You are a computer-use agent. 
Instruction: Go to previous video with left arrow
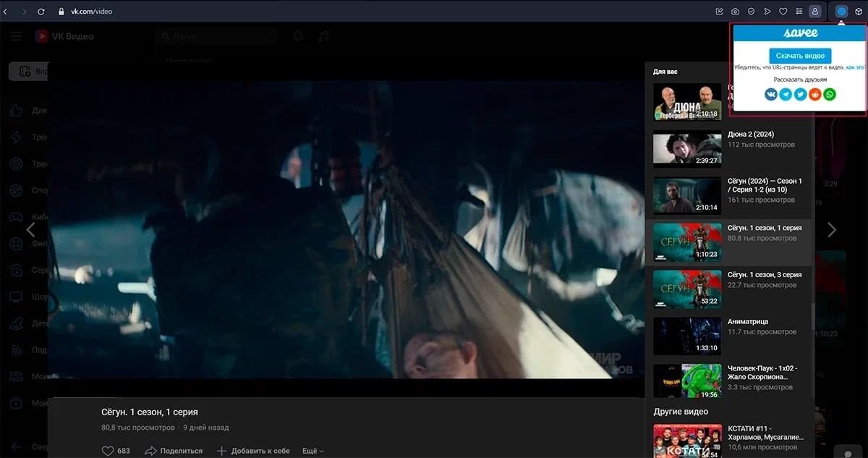click(x=30, y=230)
